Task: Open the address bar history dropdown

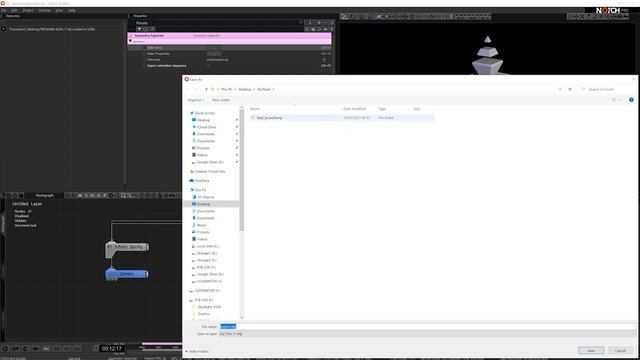Action: [x=560, y=89]
